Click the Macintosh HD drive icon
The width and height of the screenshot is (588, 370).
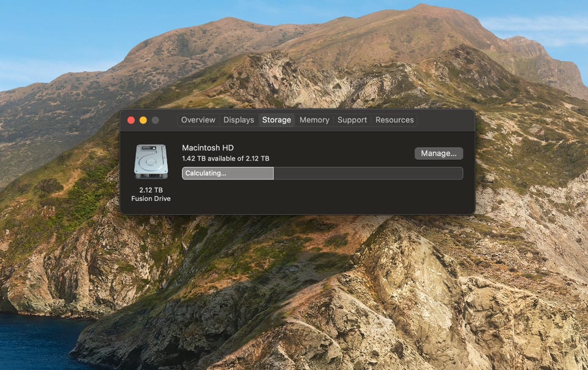click(151, 162)
